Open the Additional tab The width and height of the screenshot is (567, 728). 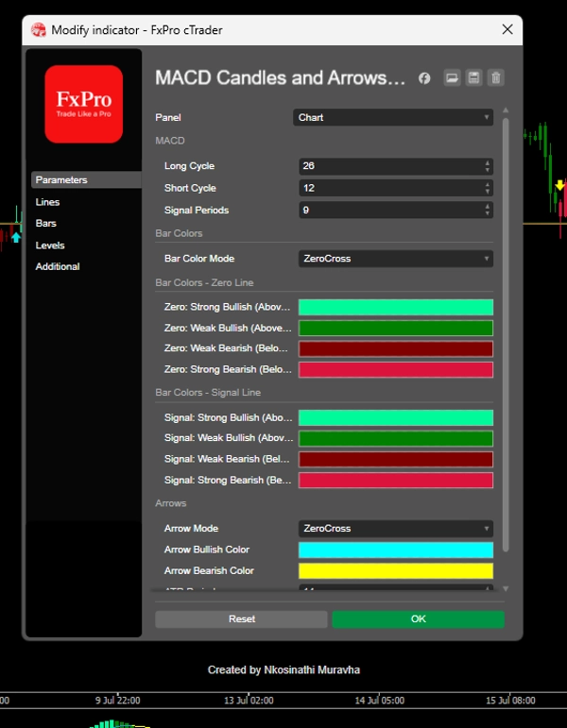[57, 266]
